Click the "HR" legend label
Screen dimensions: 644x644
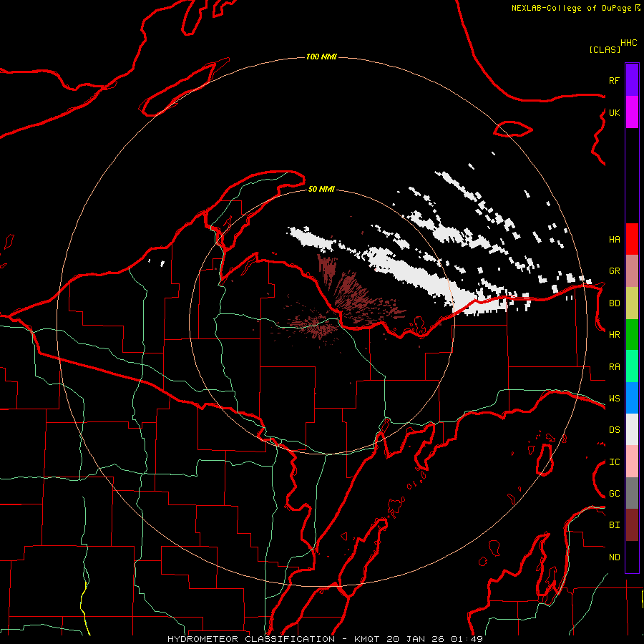[614, 335]
